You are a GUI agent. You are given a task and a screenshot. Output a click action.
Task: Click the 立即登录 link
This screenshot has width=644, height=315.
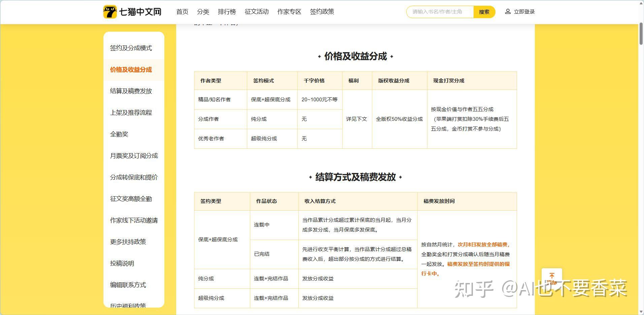(524, 12)
